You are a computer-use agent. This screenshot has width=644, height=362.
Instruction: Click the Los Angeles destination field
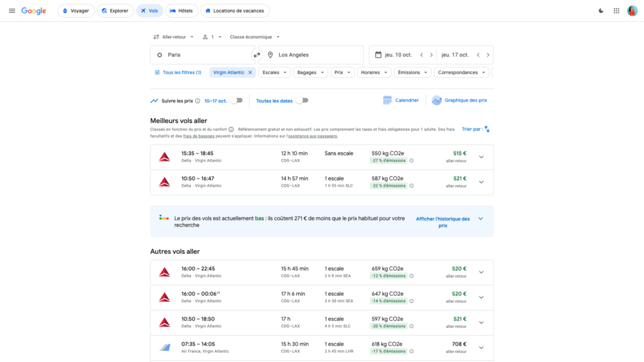pos(312,55)
